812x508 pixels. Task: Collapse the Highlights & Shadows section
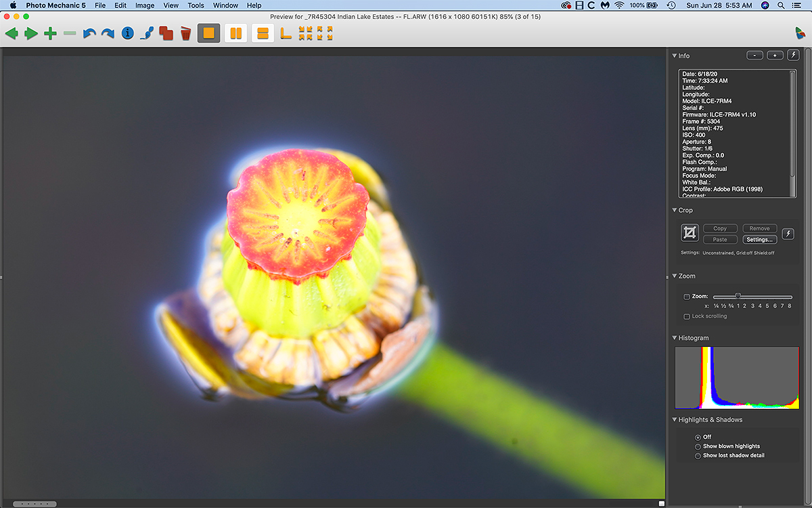tap(675, 420)
